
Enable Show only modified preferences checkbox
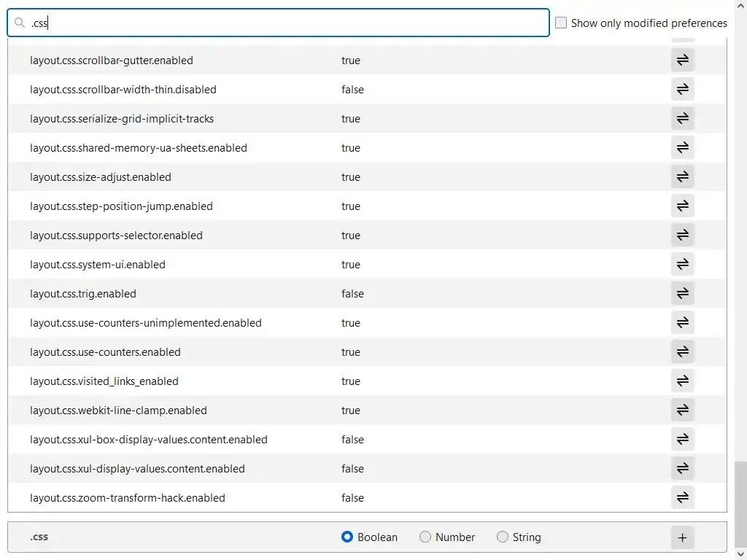coord(561,23)
